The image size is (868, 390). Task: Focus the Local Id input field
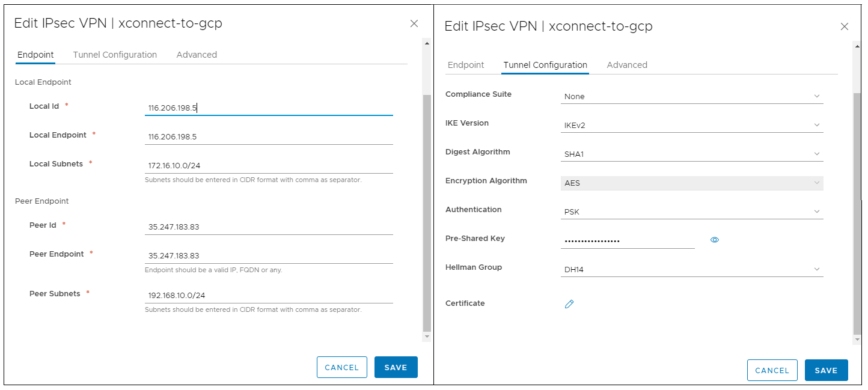[269, 108]
